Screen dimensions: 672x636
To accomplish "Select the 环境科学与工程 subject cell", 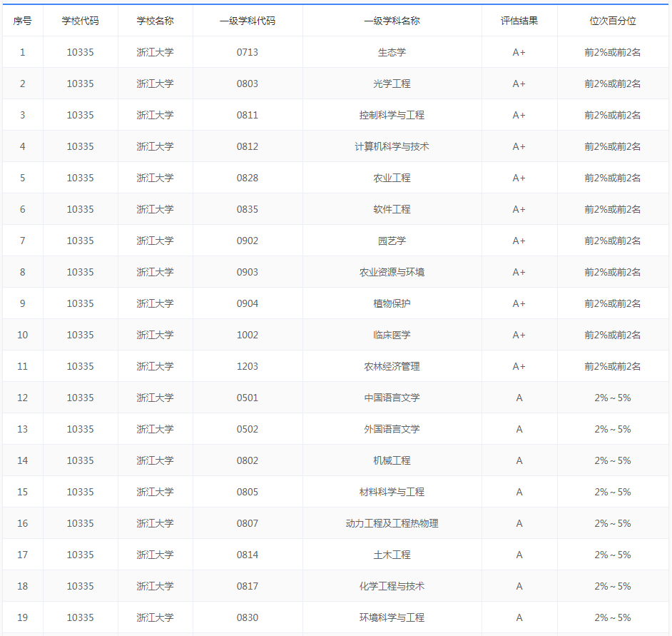I will (x=392, y=617).
